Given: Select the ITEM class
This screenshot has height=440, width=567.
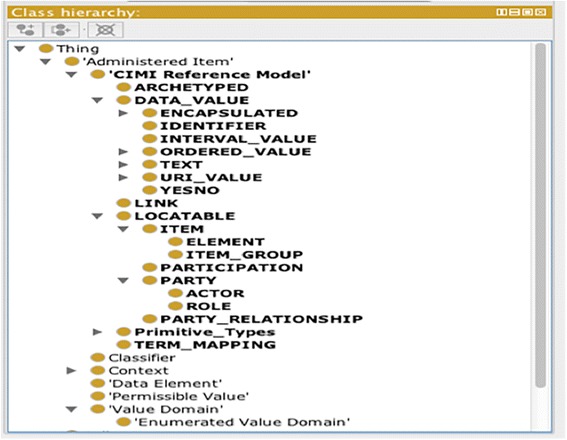Looking at the screenshot, I should (182, 229).
